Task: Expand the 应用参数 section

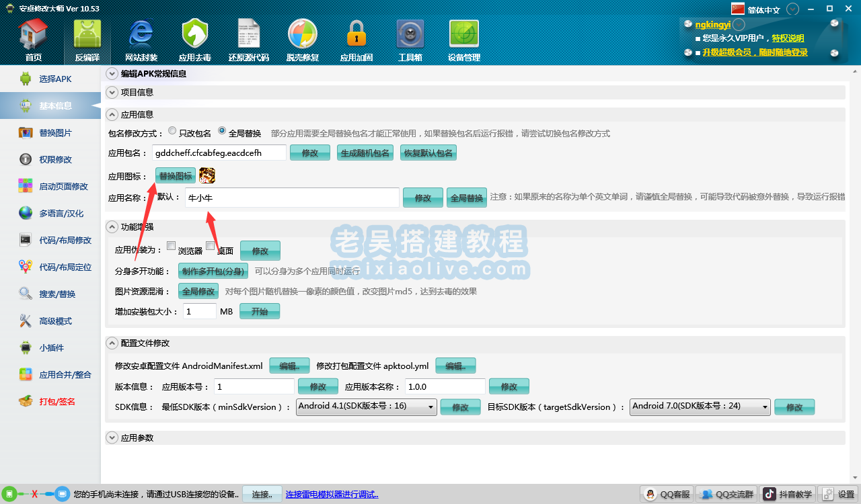Action: [x=112, y=437]
